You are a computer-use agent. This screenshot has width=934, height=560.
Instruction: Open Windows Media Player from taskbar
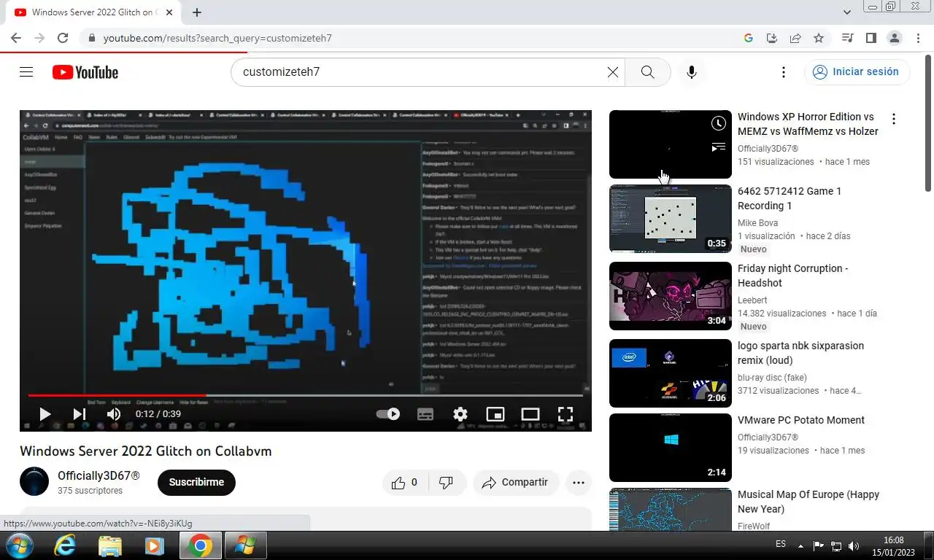tap(154, 545)
